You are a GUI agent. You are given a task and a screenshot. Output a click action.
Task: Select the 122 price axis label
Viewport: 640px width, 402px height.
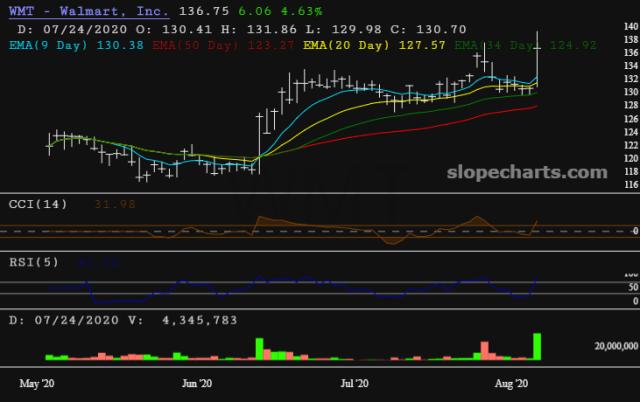631,145
